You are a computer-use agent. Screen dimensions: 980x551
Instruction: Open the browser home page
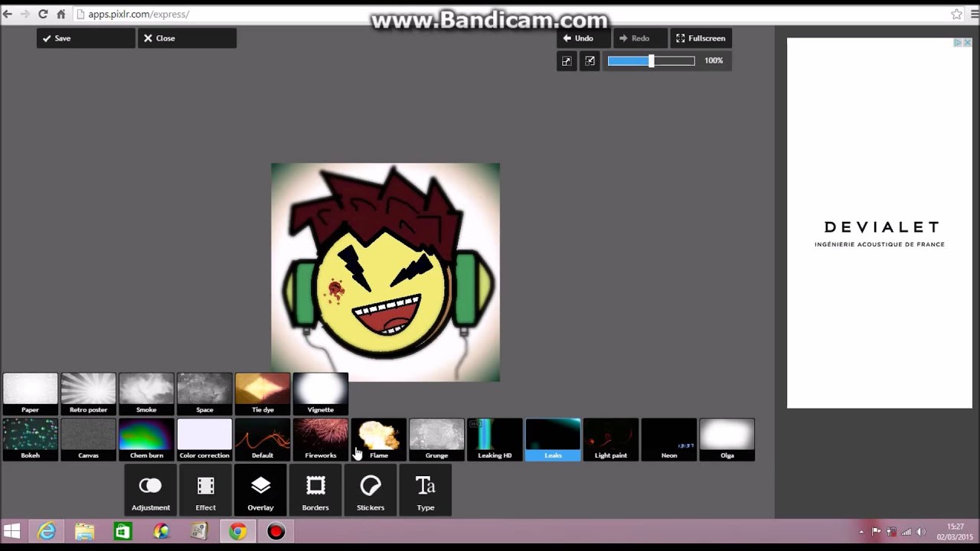click(61, 14)
